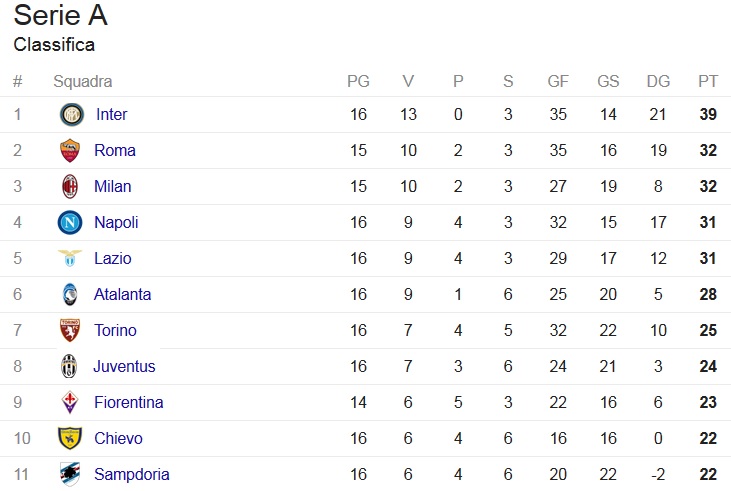Click the Milan club crest icon
The image size is (731, 491).
tap(70, 186)
